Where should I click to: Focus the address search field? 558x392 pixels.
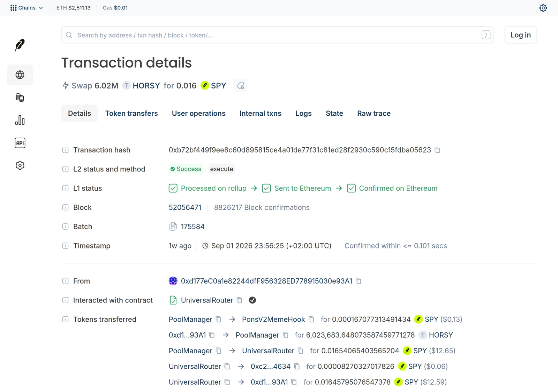(x=277, y=35)
